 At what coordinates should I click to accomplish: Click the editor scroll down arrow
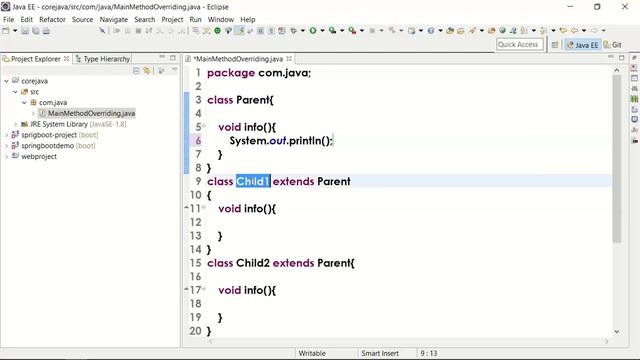[x=617, y=331]
